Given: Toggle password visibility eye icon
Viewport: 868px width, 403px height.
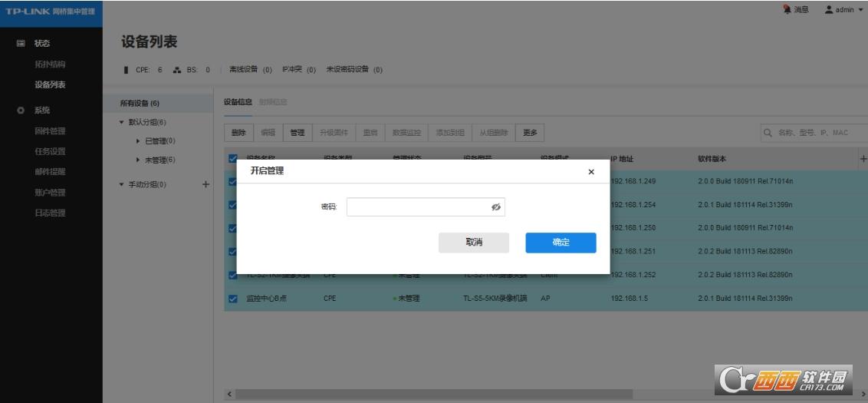Looking at the screenshot, I should [x=496, y=207].
